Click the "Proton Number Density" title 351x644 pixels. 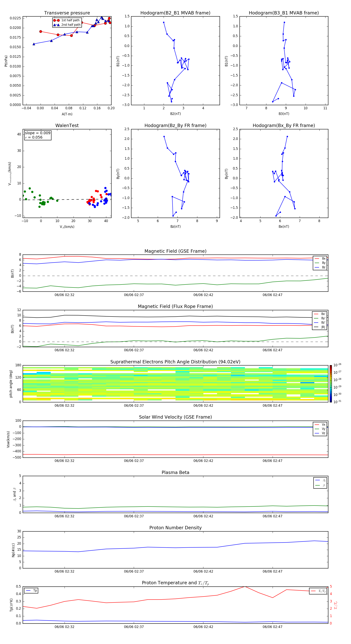click(x=175, y=528)
